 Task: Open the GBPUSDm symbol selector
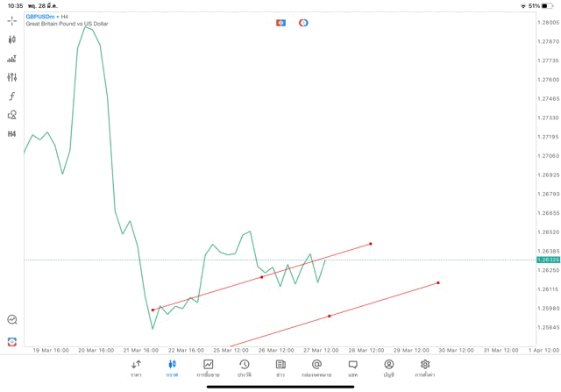point(43,16)
